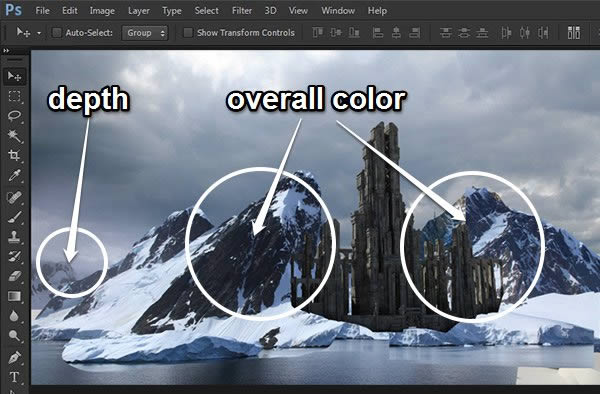
Task: Distribute left edges of layers
Action: [506, 33]
